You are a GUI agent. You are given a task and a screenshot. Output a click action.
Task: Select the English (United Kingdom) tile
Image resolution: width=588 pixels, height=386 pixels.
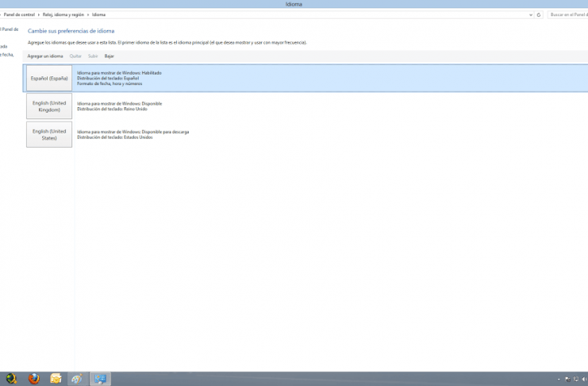49,106
